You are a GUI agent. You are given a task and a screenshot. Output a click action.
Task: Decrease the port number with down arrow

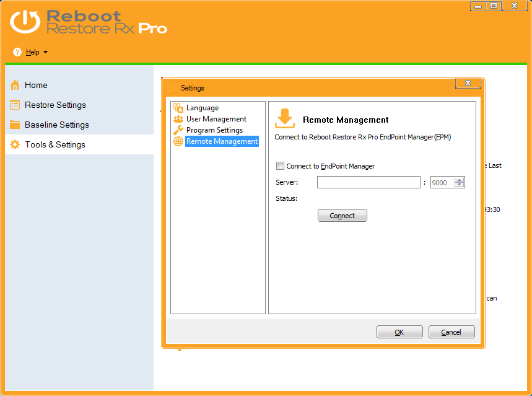click(x=459, y=185)
